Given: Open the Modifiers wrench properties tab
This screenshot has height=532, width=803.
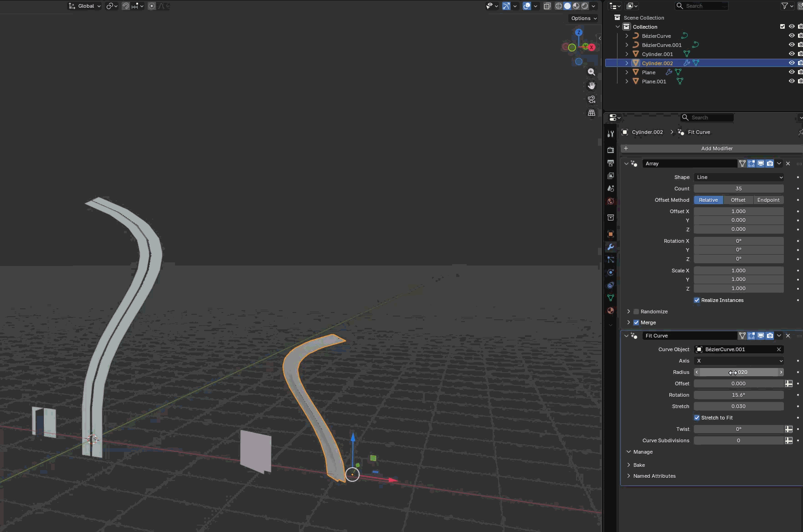Looking at the screenshot, I should pos(611,247).
